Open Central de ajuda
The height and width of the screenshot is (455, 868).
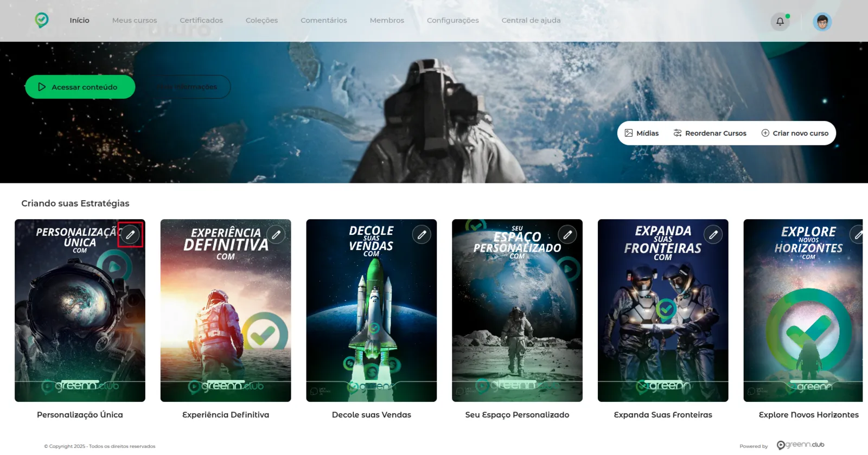click(x=531, y=21)
